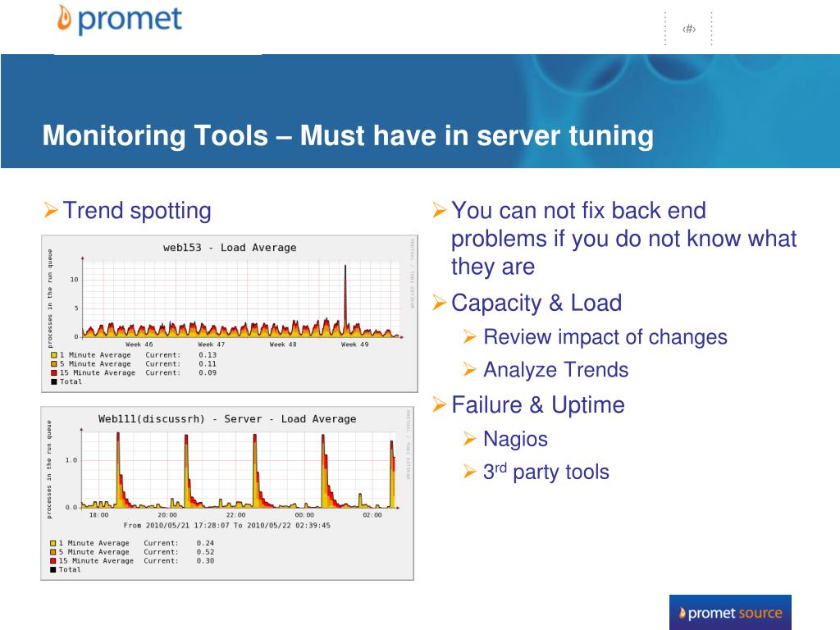Click the web153 - Load Average title
This screenshot has height=630, width=840.
pos(230,248)
